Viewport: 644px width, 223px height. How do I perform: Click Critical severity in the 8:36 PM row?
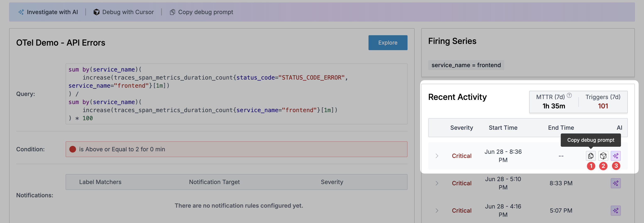pos(462,156)
